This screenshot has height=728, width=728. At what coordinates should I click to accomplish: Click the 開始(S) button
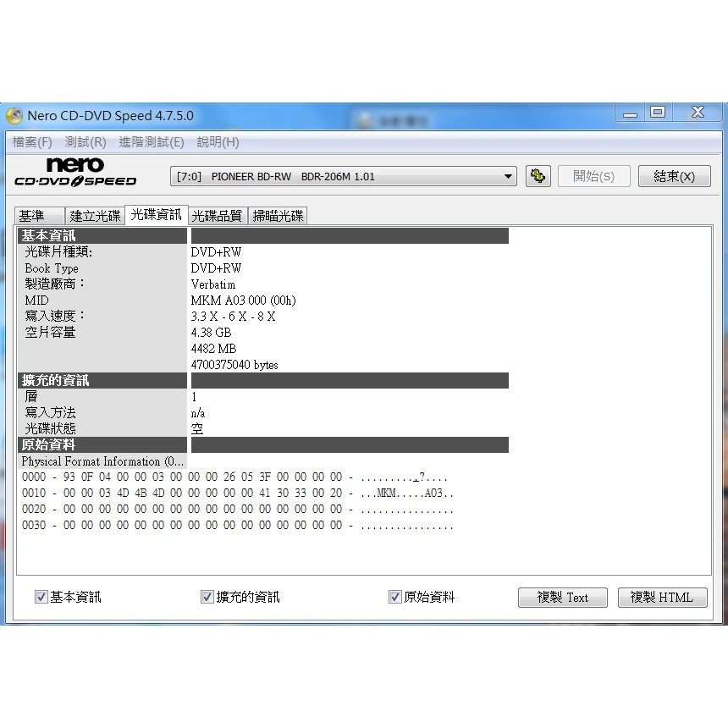(593, 176)
